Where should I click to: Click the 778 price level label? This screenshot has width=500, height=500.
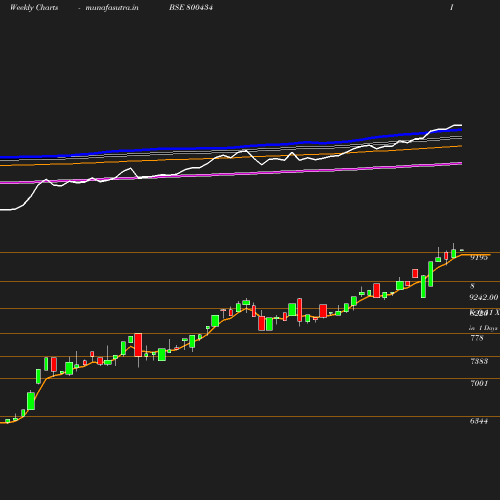coord(477,338)
